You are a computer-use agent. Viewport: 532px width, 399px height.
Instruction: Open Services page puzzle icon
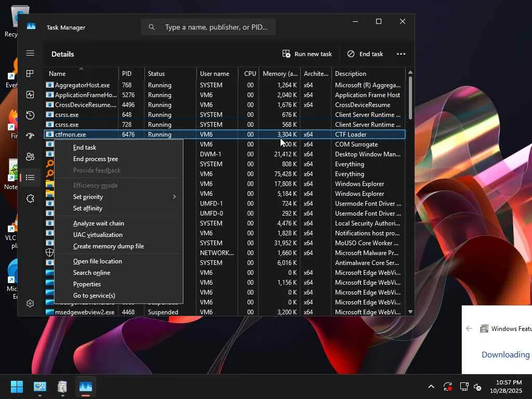[30, 198]
